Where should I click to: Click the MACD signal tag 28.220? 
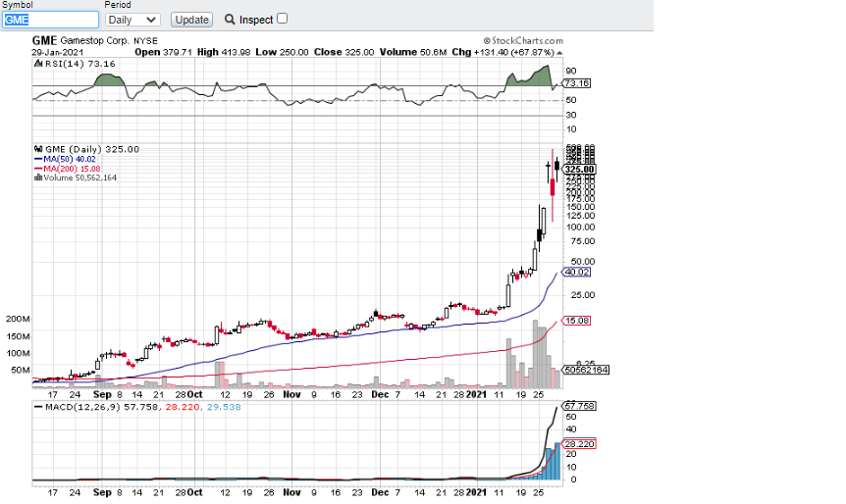click(579, 444)
